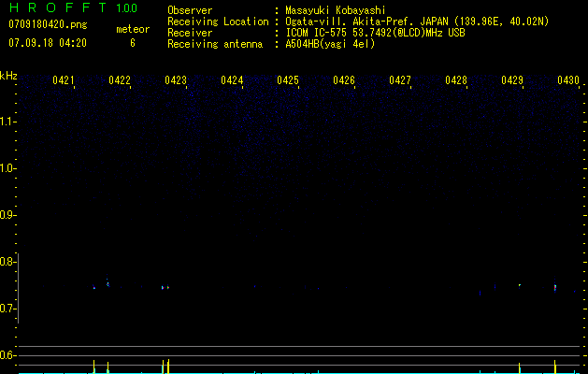Screen dimensions: 588x374
Task: Click the 0.6 kHz frequency label
Action: 7,355
